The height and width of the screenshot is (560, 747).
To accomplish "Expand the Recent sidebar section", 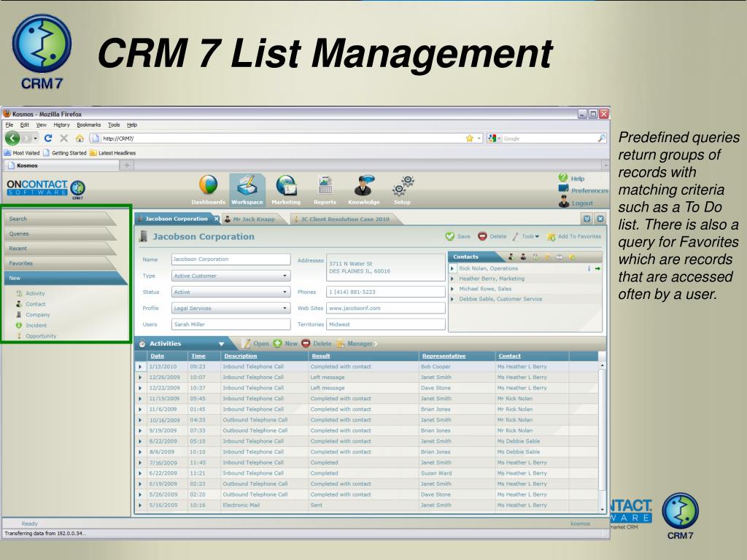I will tap(60, 248).
